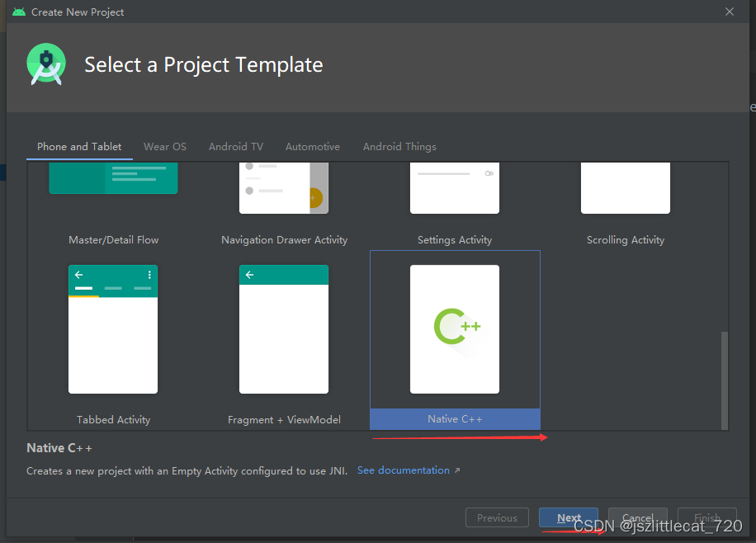Click the Navigation Drawer Activity label
Screen dimensions: 756x543
[284, 239]
